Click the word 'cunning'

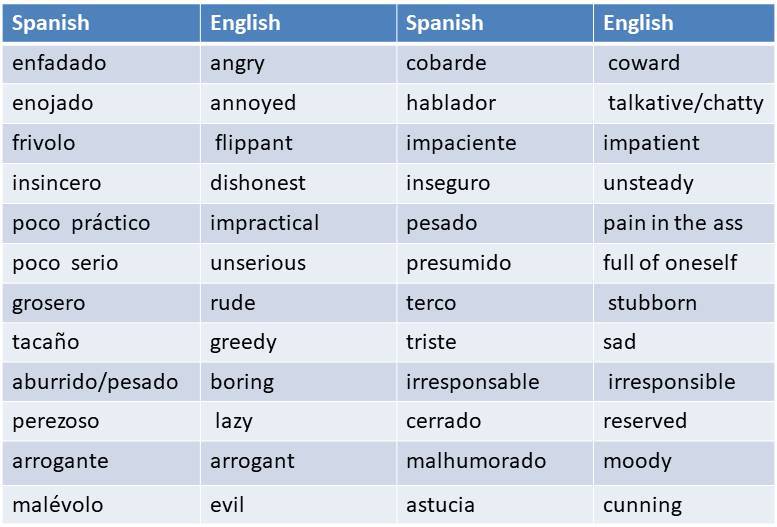642,506
